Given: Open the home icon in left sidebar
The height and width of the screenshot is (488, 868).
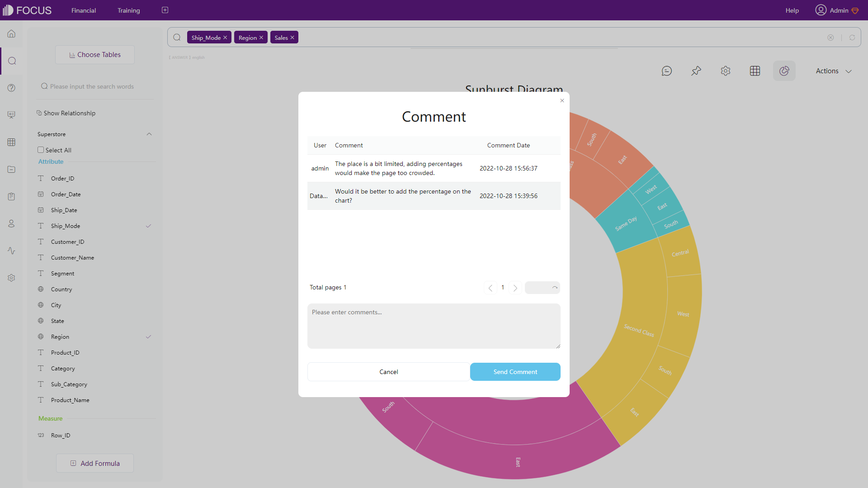Looking at the screenshot, I should click(12, 34).
